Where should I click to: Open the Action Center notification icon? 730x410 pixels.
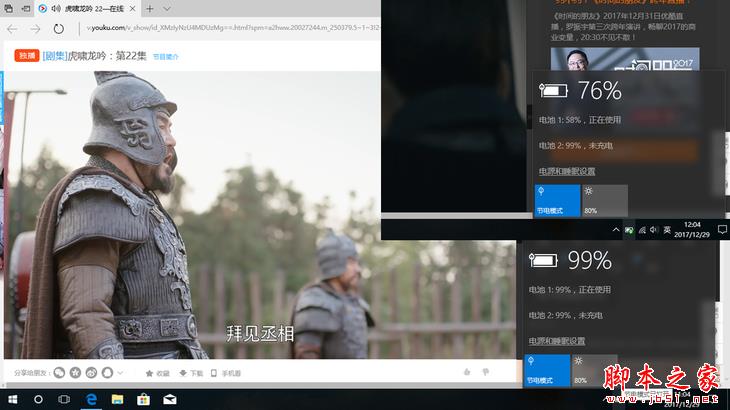(x=722, y=230)
